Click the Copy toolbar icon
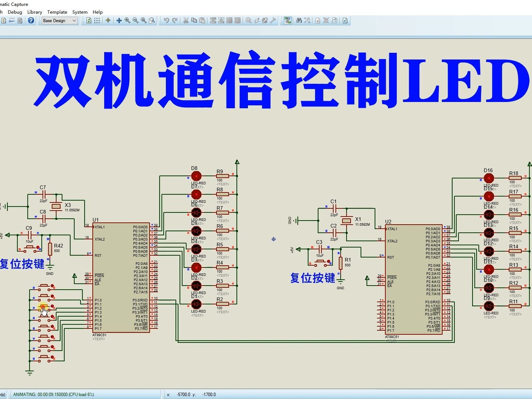 pyautogui.click(x=194, y=20)
